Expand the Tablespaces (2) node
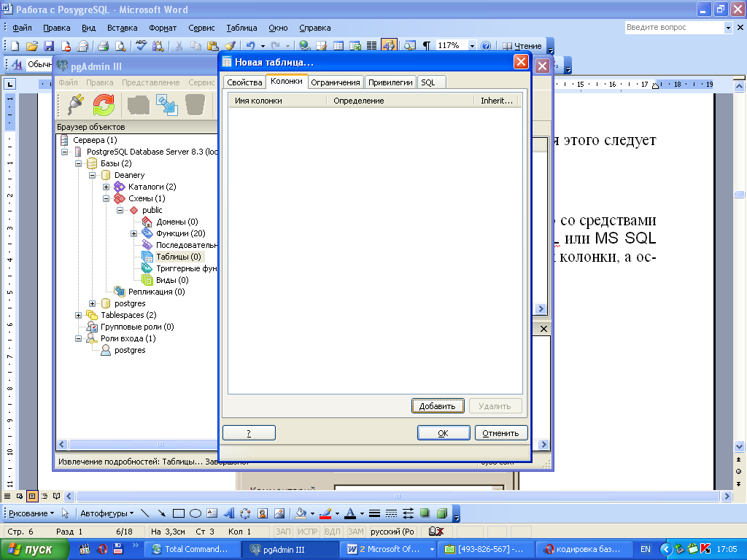This screenshot has width=747, height=560. tap(78, 315)
